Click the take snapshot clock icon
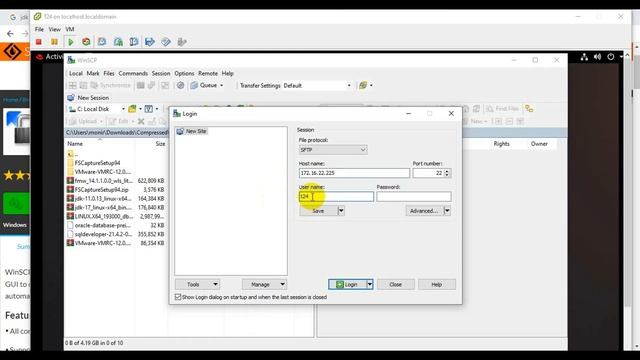640x360 pixels. pyautogui.click(x=102, y=42)
